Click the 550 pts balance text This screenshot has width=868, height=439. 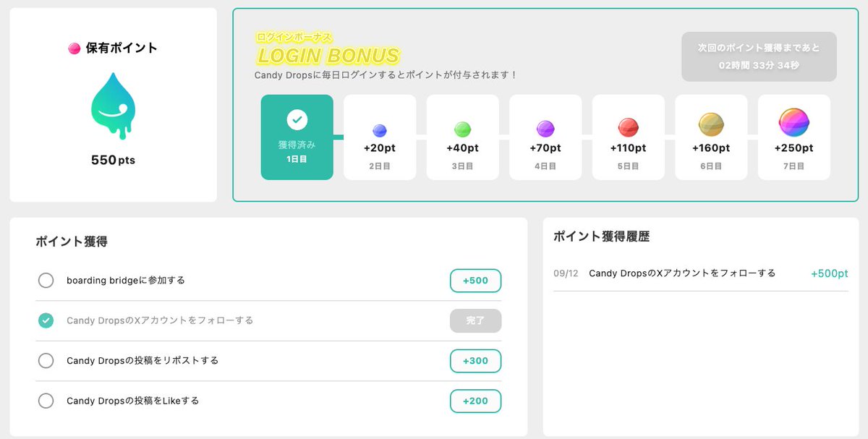tap(113, 160)
